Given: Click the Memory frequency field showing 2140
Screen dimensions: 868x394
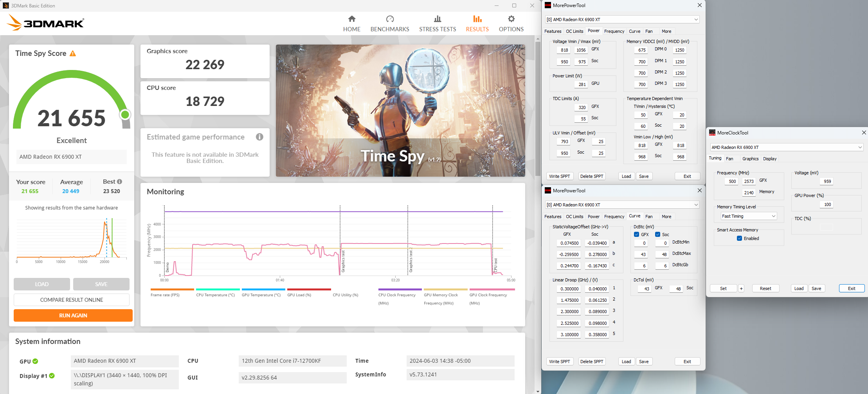Looking at the screenshot, I should tap(748, 193).
